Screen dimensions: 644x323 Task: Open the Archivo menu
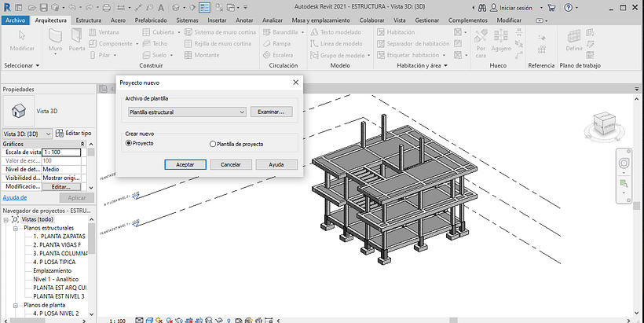[x=16, y=19]
